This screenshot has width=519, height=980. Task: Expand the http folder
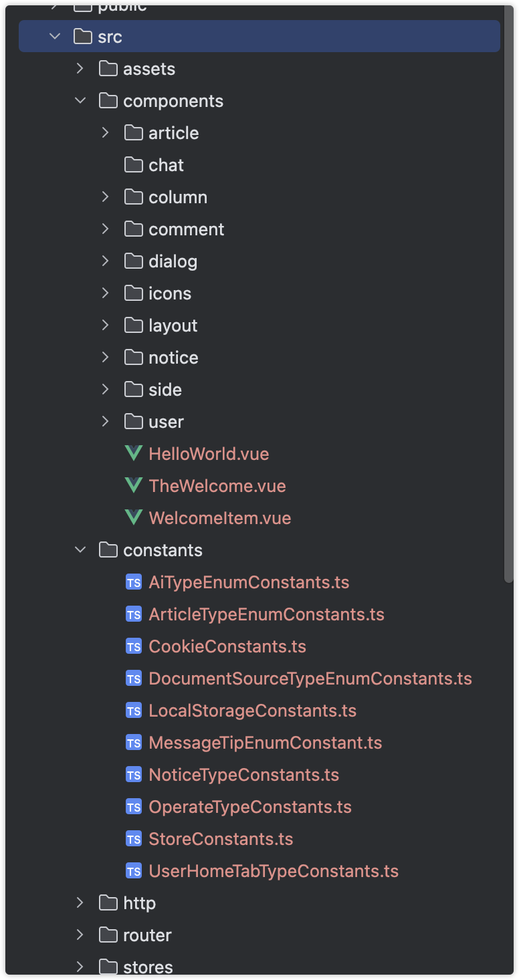coord(80,903)
